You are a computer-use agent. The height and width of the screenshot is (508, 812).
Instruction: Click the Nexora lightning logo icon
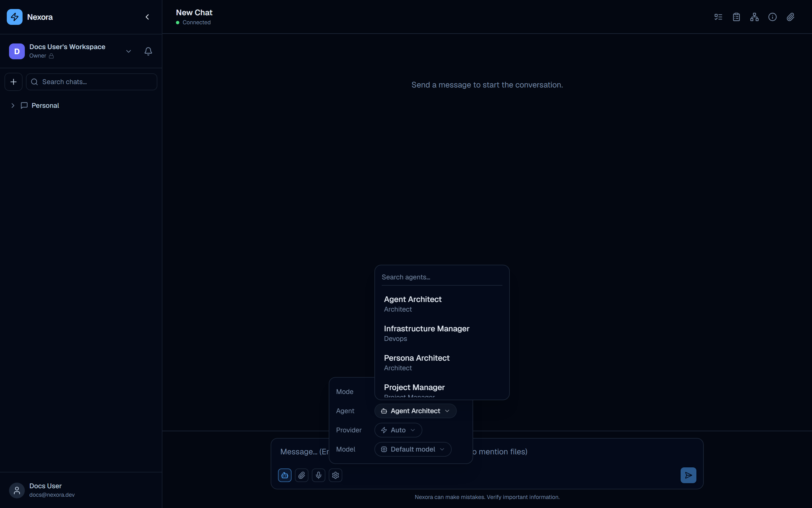point(14,17)
